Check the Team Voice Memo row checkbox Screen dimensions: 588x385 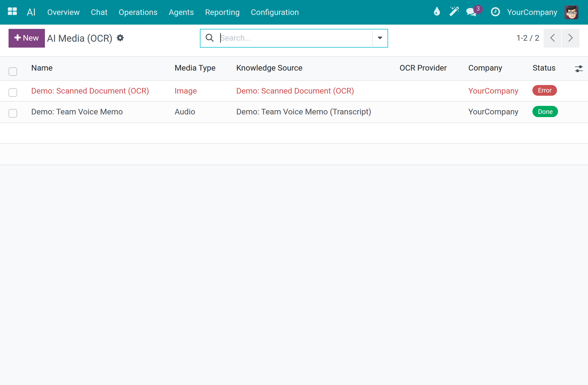[x=13, y=113]
